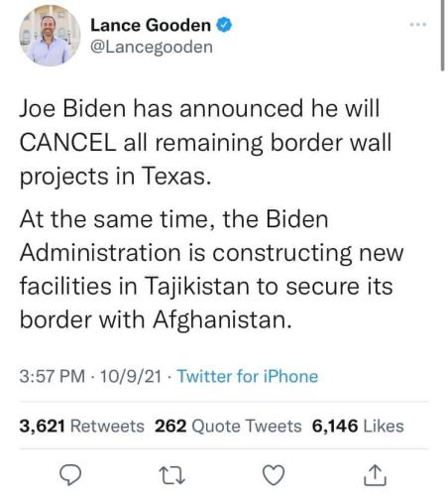Image resolution: width=448 pixels, height=496 pixels.
Task: Click the scrollbar on the right edge
Action: (x=442, y=36)
